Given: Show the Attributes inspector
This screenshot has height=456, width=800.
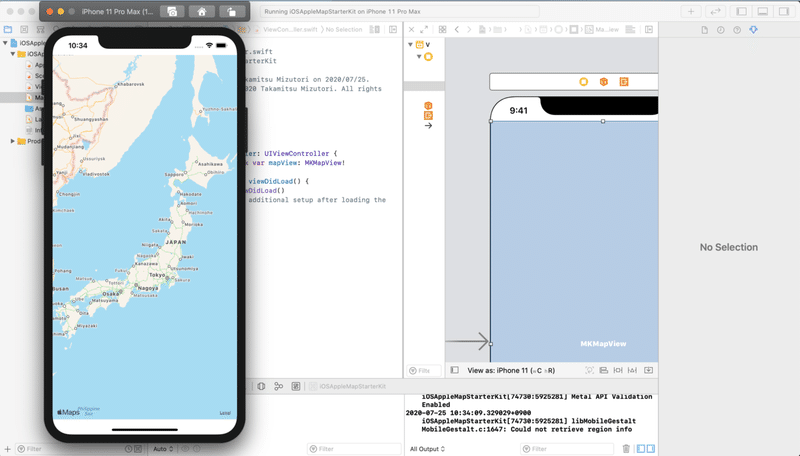Looking at the screenshot, I should (x=754, y=30).
